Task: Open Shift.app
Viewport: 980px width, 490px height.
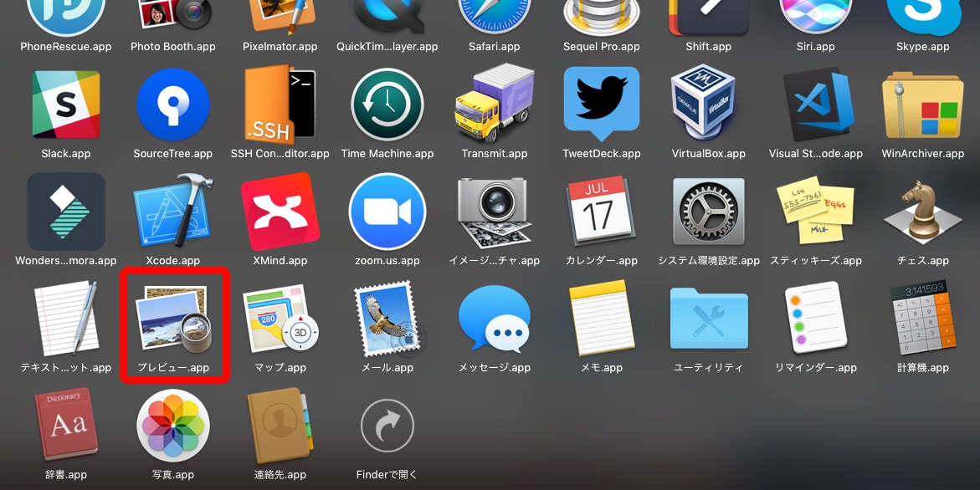Action: [x=709, y=17]
